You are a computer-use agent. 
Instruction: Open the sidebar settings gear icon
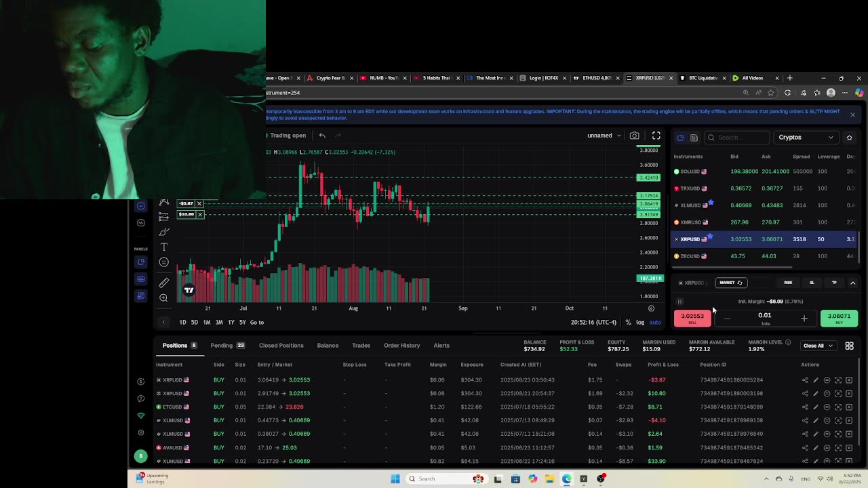coord(141,432)
